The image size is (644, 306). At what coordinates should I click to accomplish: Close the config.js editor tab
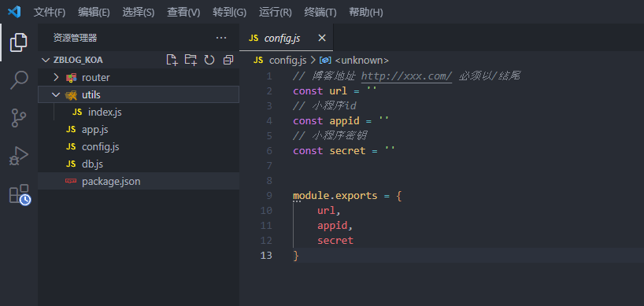point(322,38)
